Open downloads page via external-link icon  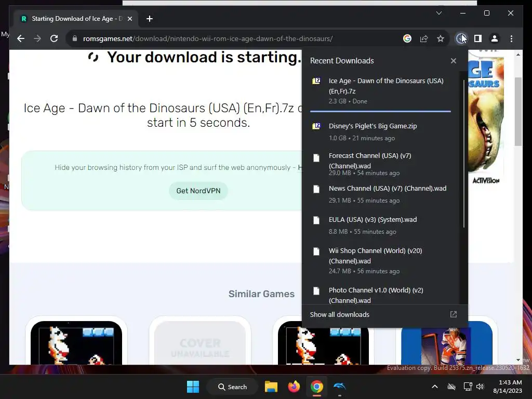453,314
